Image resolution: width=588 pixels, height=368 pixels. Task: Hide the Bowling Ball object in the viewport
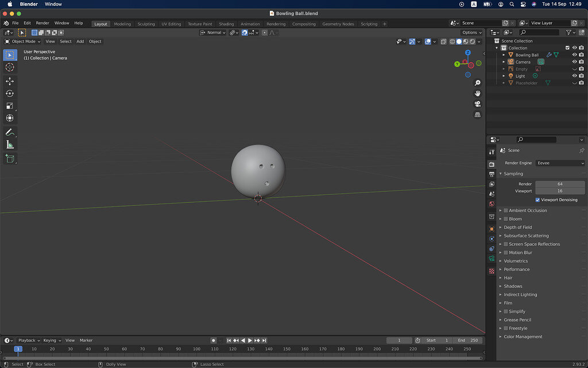pos(574,55)
